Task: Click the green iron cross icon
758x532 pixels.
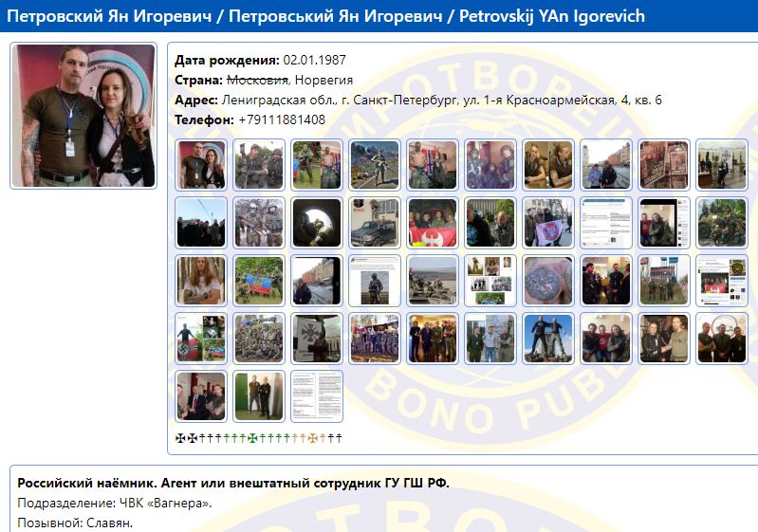Action: (252, 438)
